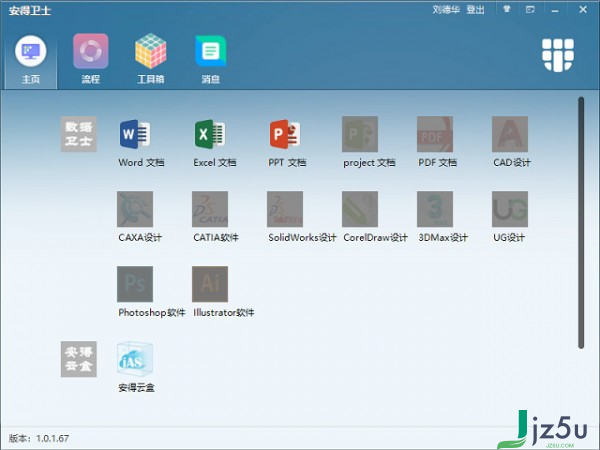Select the PDF 文档 icon
The image size is (600, 450).
(435, 134)
